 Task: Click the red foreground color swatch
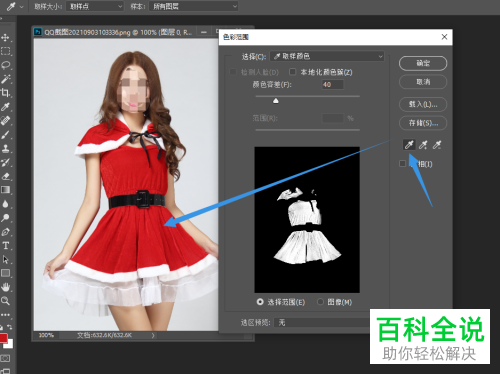[x=3, y=338]
